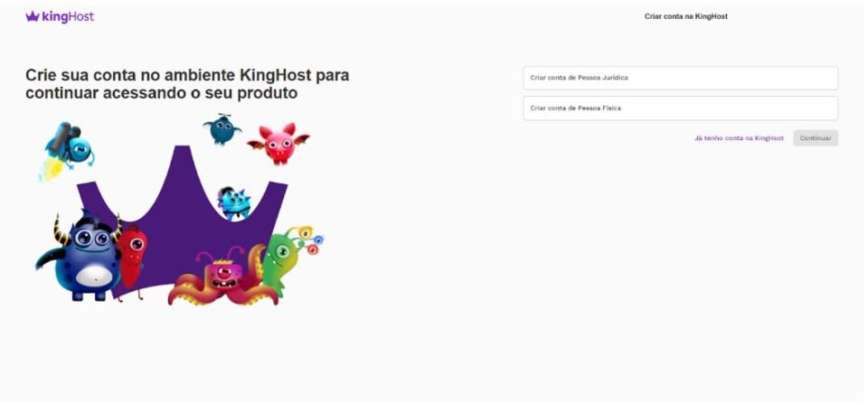Open the Já tenho conta na KingHost link
Image resolution: width=868 pixels, height=405 pixels.
tap(739, 138)
